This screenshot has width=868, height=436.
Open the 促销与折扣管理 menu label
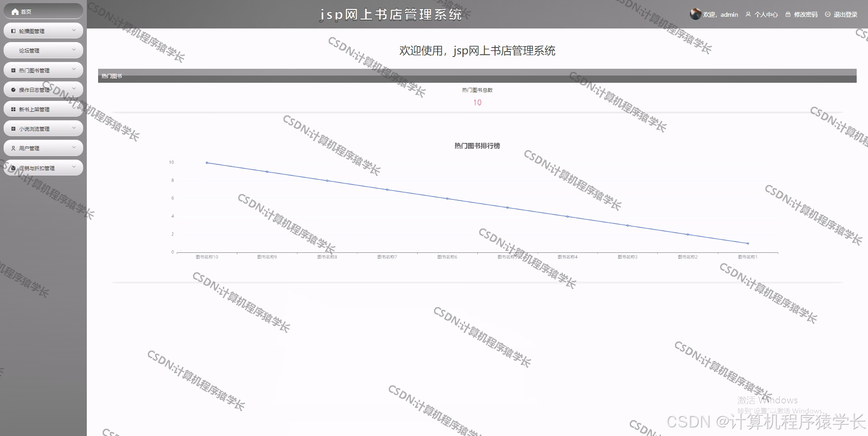tap(37, 168)
